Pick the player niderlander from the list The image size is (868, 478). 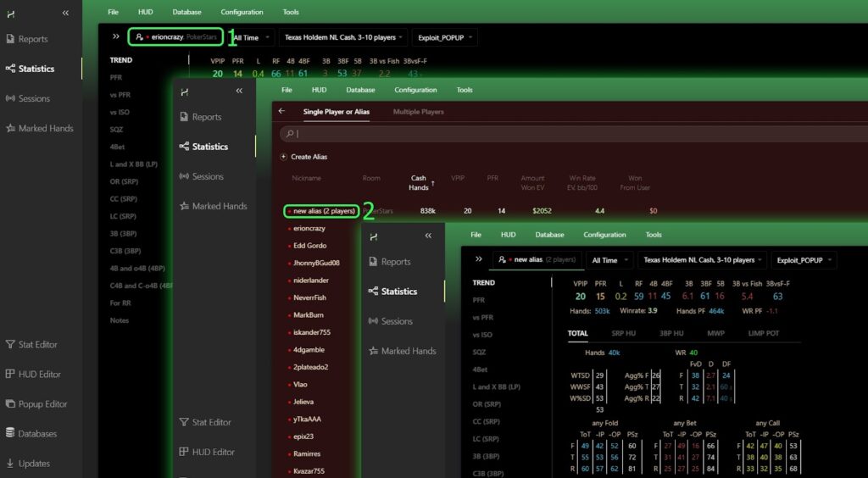click(x=310, y=281)
